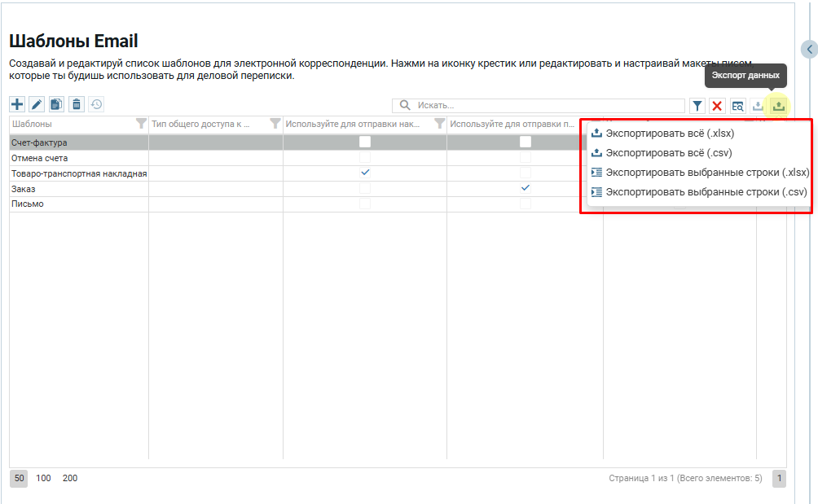This screenshot has height=504, width=818.
Task: Toggle first send checkbox for Счет-фактура
Action: [365, 142]
